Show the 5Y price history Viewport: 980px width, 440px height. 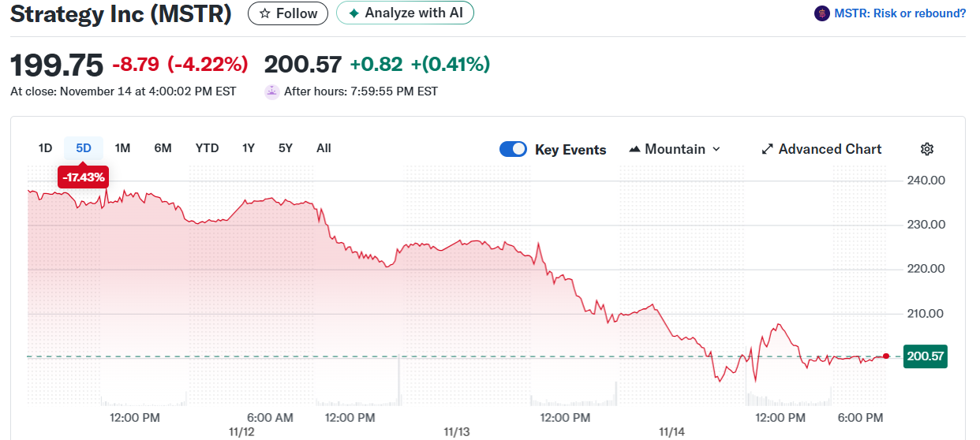coord(285,148)
